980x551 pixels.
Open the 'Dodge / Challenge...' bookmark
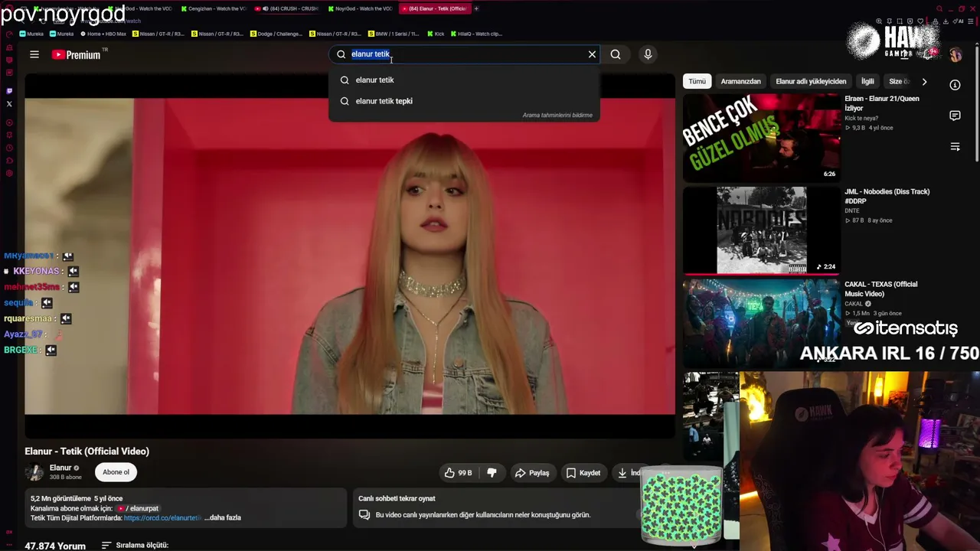tap(276, 34)
